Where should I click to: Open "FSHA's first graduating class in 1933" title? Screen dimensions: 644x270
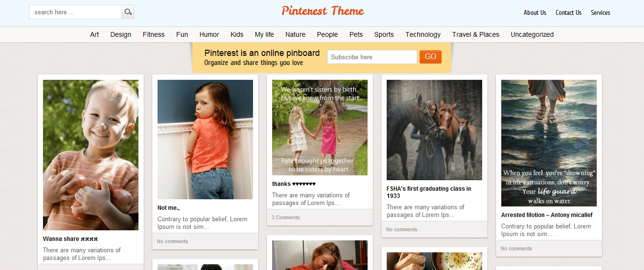click(429, 192)
